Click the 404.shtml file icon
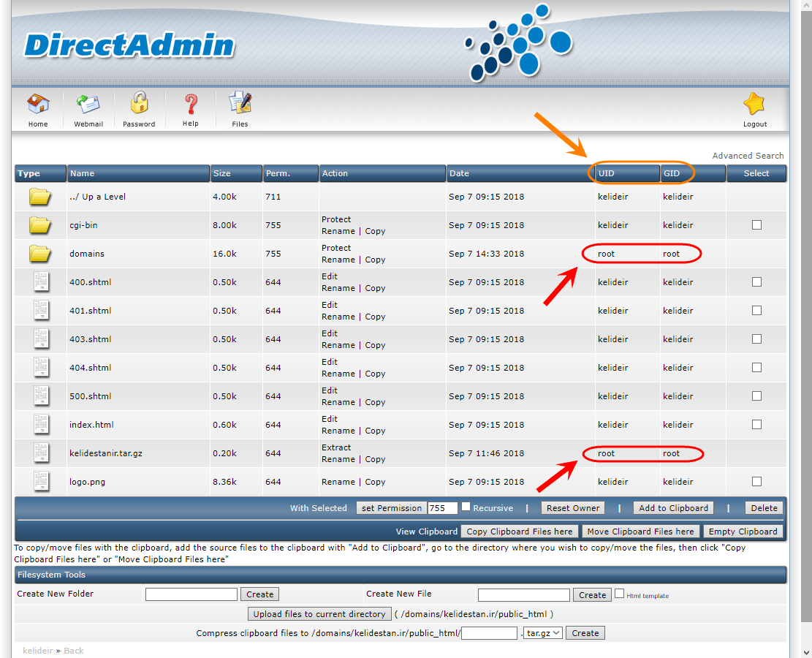 [41, 367]
